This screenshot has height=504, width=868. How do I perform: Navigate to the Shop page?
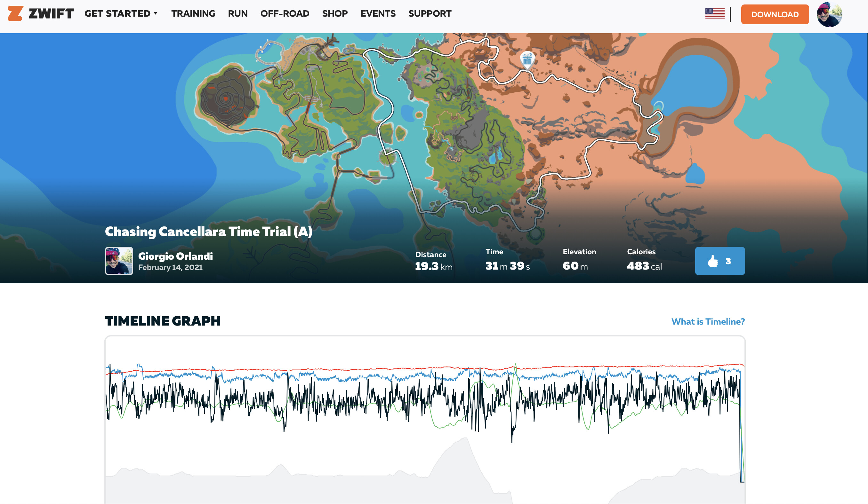pos(334,13)
